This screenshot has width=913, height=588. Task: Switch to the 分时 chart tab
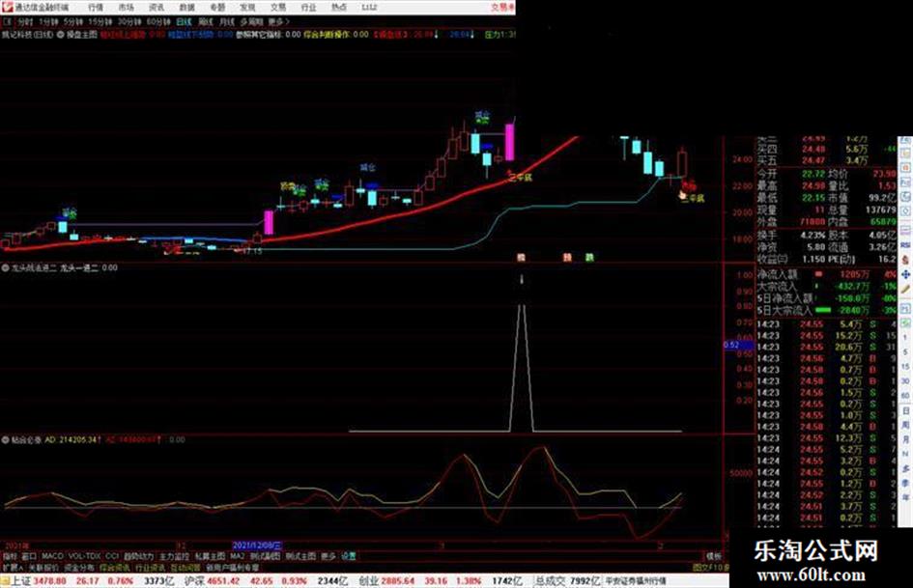point(24,22)
